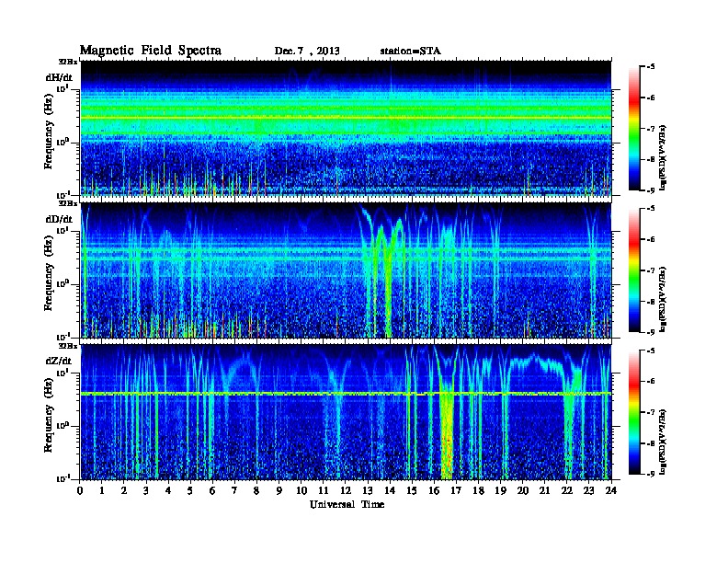Image resolution: width=728 pixels, height=563 pixels.
Task: Click hour tick label '16' on time axis
Action: [434, 490]
